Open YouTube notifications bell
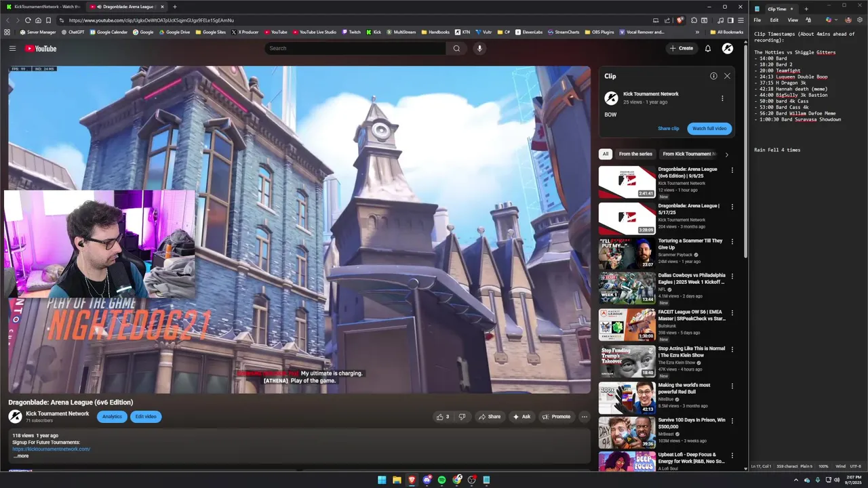 tap(708, 48)
